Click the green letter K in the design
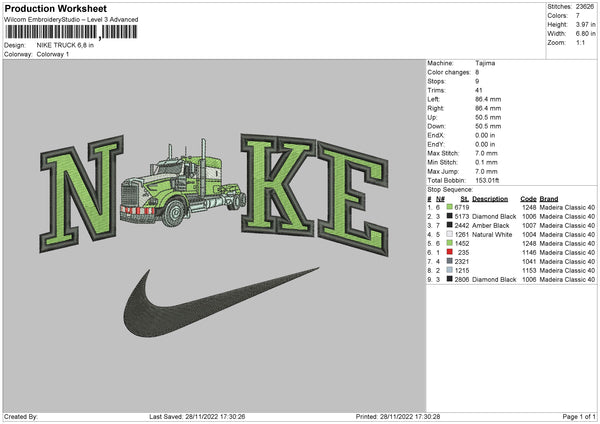Image resolution: width=600 pixels, height=424 pixels. (x=278, y=184)
